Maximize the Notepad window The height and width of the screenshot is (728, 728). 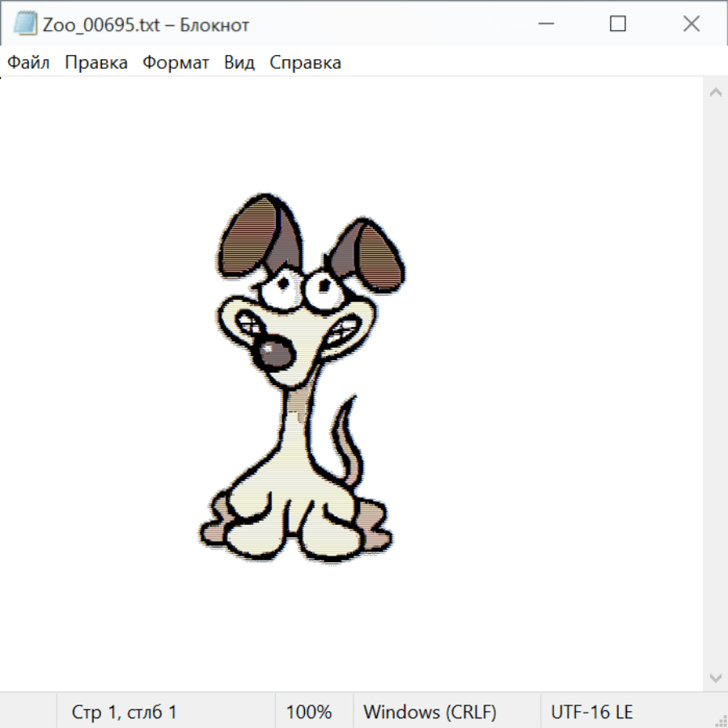[618, 24]
